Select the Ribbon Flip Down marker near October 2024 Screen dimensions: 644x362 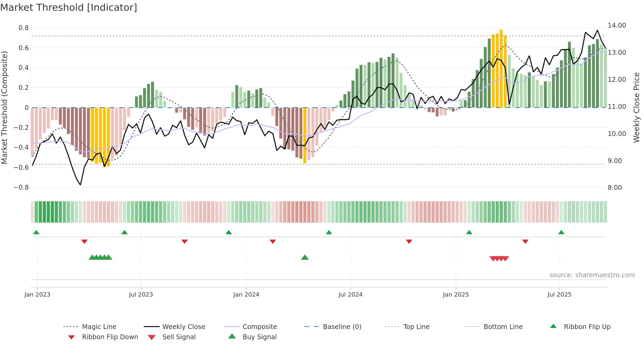point(409,242)
